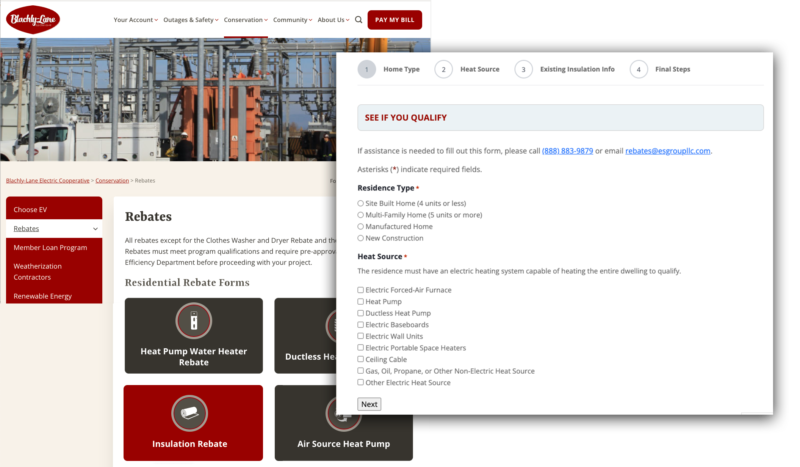Open the Heat Pump Water Heater Rebate tile

pos(193,335)
